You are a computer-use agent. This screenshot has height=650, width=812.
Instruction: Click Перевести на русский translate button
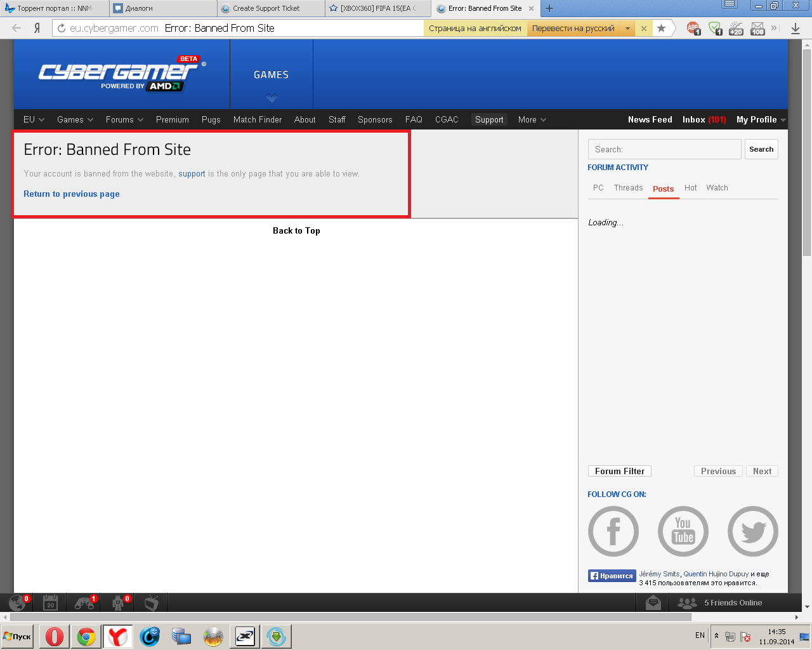tap(573, 28)
